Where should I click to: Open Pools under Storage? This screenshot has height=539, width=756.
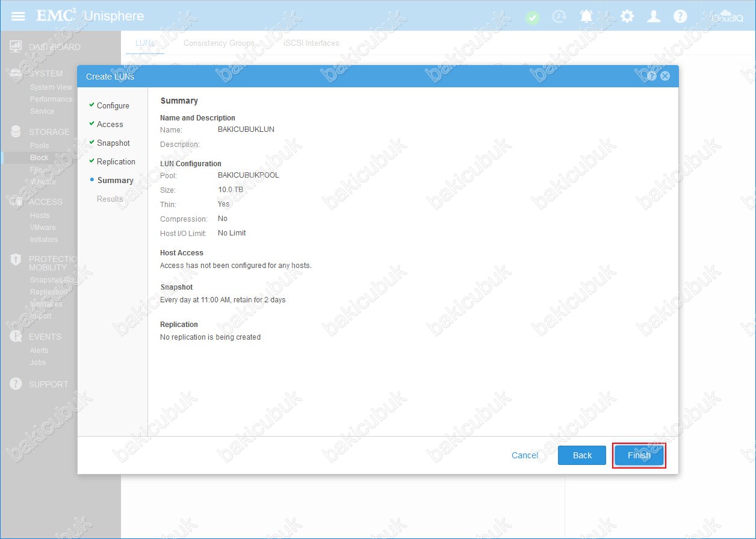(40, 146)
